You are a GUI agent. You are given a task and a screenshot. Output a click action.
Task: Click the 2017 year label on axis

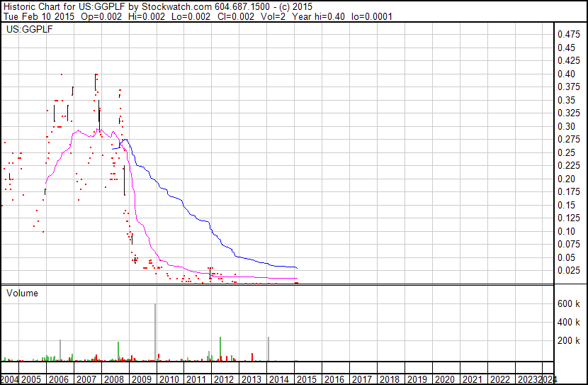tap(362, 379)
